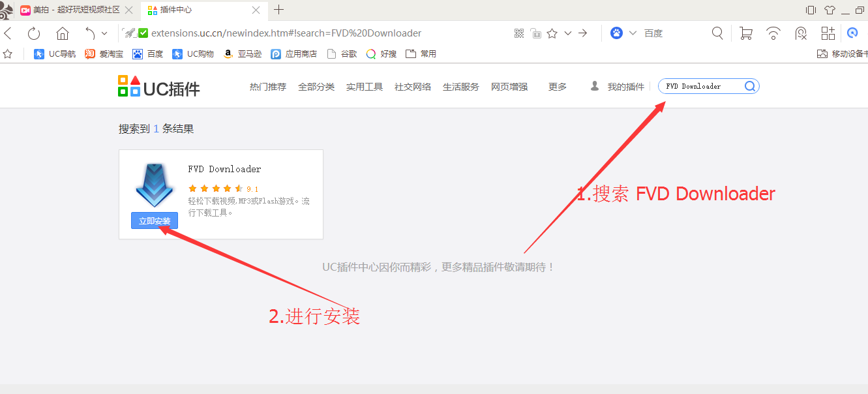
Task: Open the 应用商店 bookmark
Action: (294, 54)
